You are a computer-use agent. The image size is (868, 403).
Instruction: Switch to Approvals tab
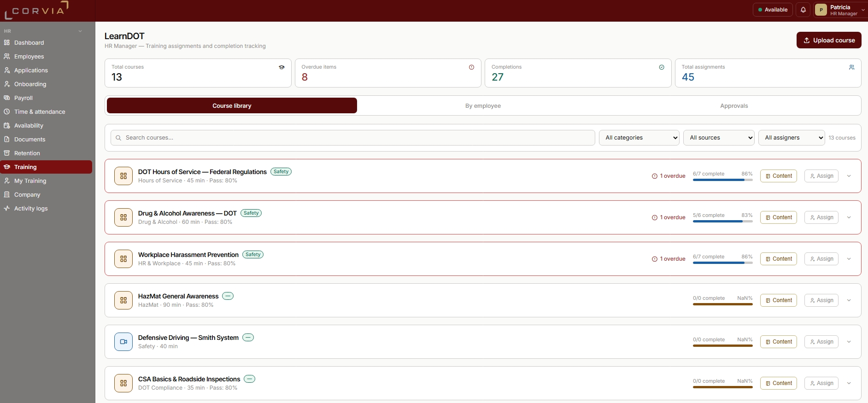(734, 105)
